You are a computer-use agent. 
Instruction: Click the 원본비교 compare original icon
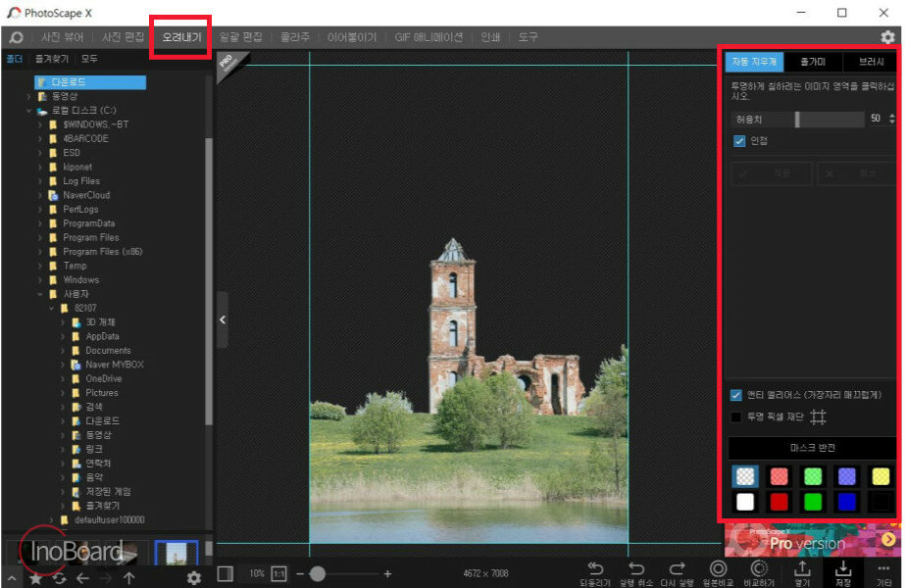[718, 568]
